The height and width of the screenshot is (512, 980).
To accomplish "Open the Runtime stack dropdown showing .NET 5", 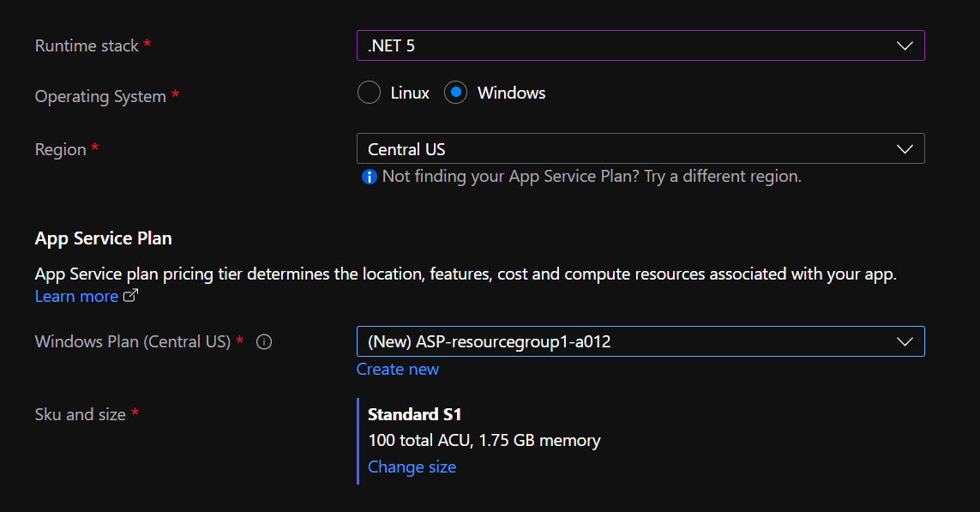I will click(640, 45).
